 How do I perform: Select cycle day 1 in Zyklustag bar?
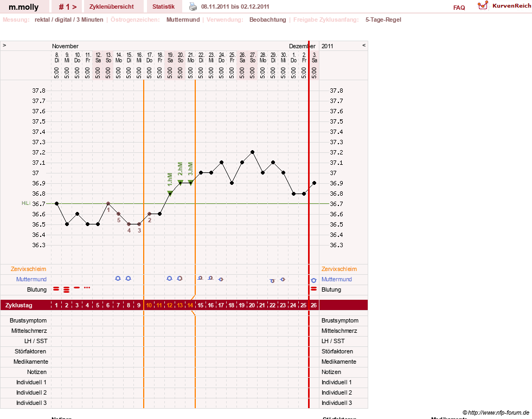tap(56, 305)
